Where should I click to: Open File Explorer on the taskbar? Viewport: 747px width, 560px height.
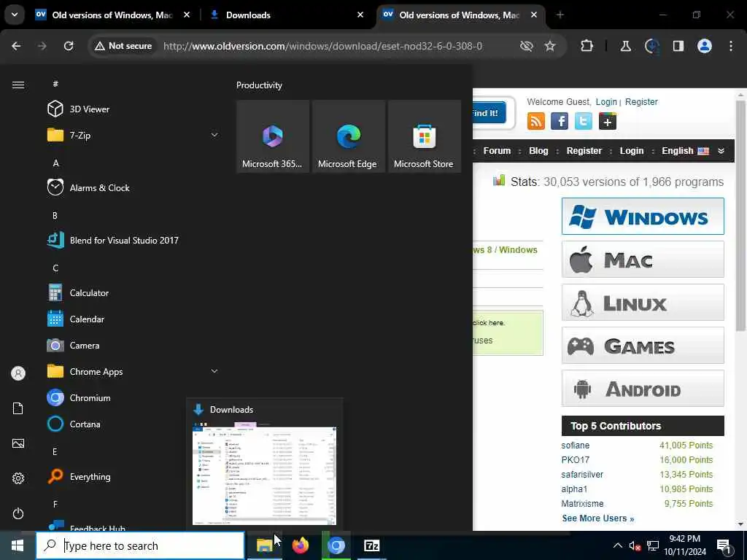(x=264, y=545)
